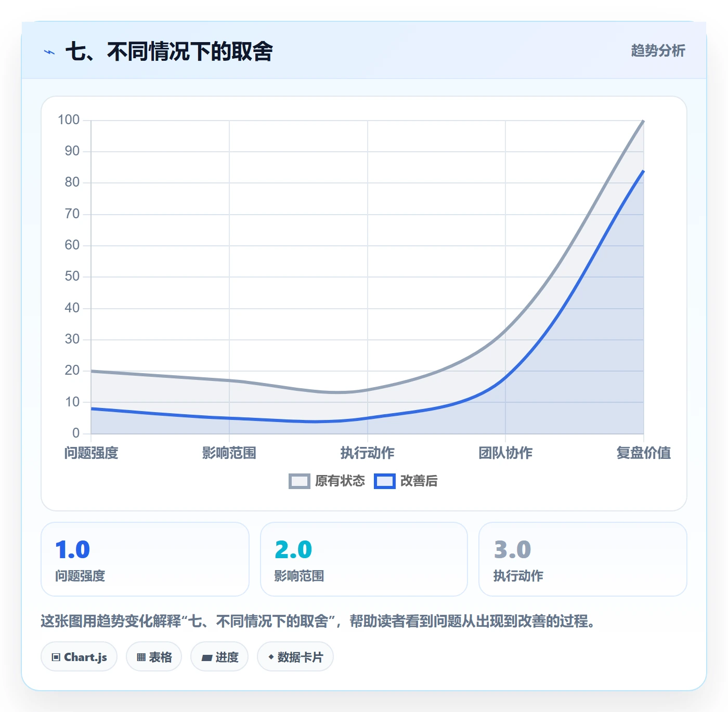Image resolution: width=728 pixels, height=712 pixels.
Task: Click the heading 七、不同情况下的取舍
Action: tap(169, 51)
